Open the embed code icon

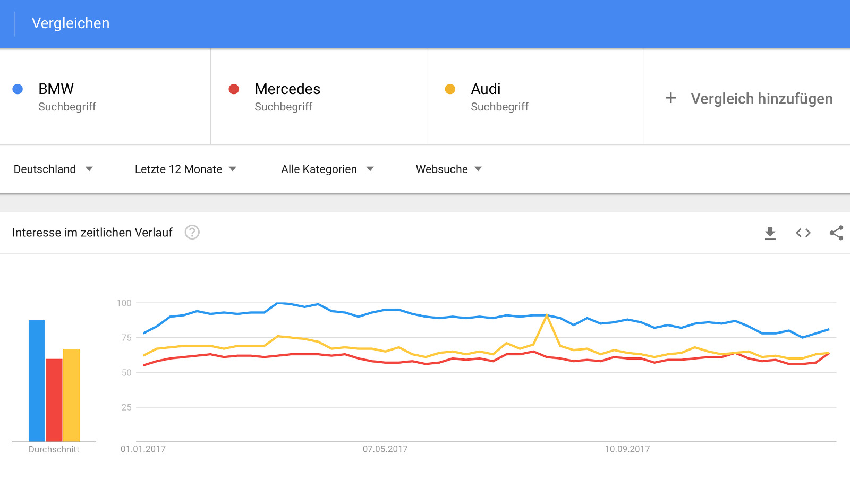click(803, 233)
